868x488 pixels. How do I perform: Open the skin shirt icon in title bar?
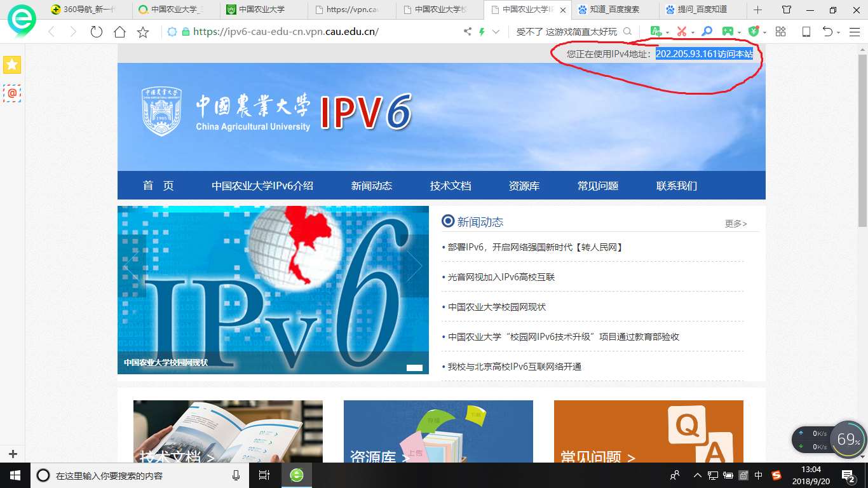point(787,10)
